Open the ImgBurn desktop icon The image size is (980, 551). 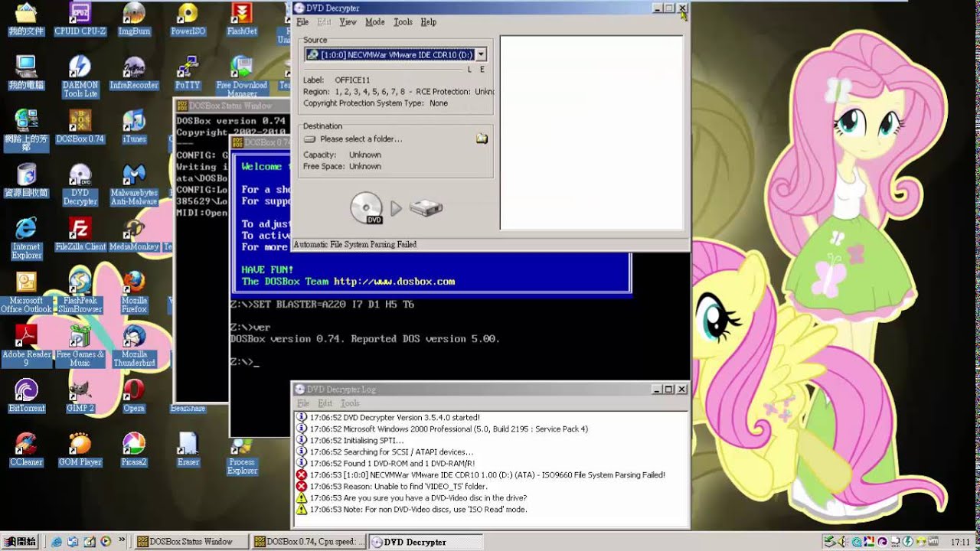point(134,20)
